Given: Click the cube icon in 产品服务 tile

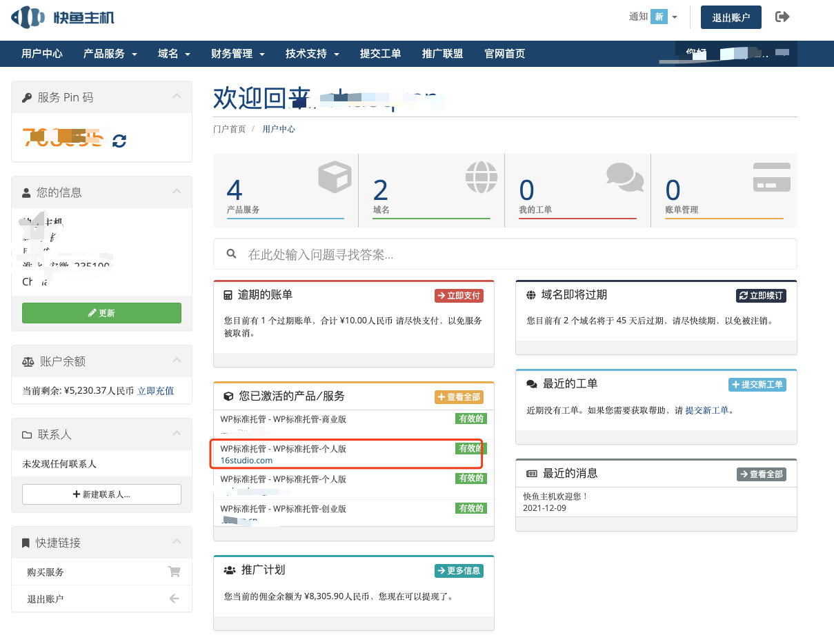Looking at the screenshot, I should [x=335, y=177].
